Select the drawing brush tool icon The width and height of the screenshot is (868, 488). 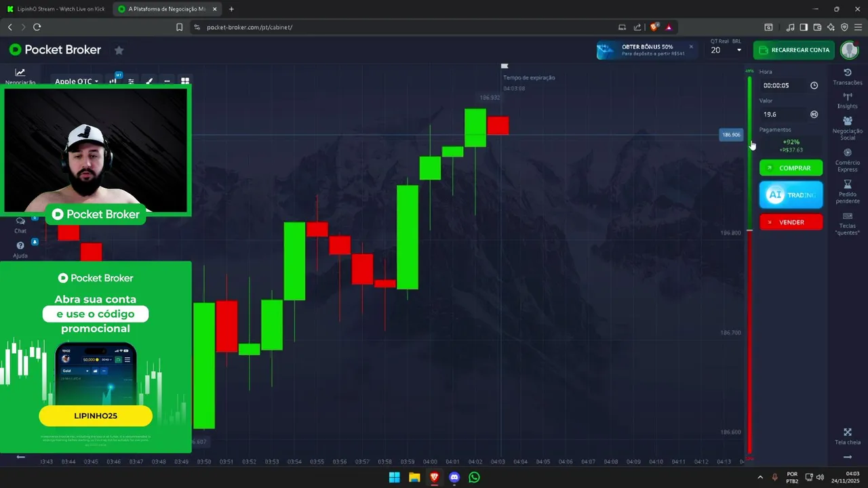pyautogui.click(x=149, y=81)
